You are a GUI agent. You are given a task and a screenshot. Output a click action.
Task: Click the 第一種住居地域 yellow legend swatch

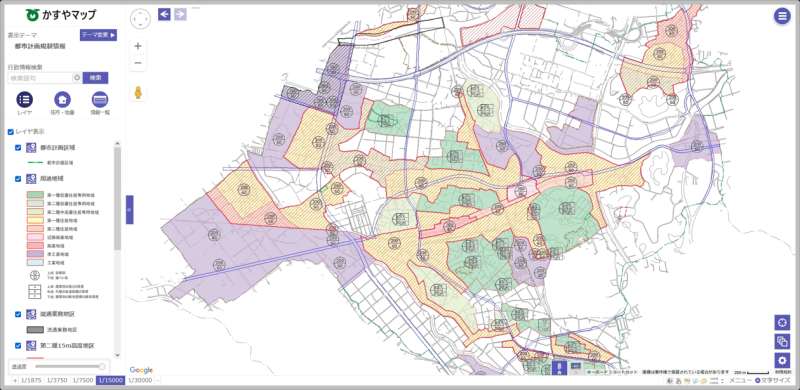(35, 220)
